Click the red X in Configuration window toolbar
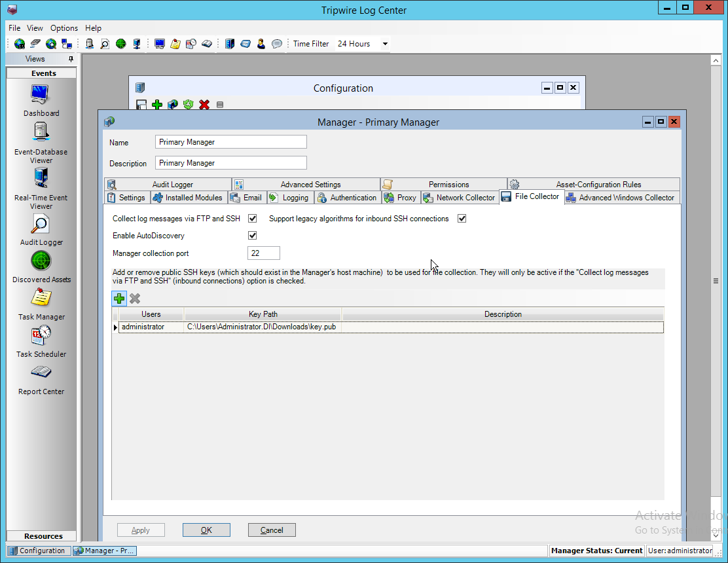 (x=204, y=105)
